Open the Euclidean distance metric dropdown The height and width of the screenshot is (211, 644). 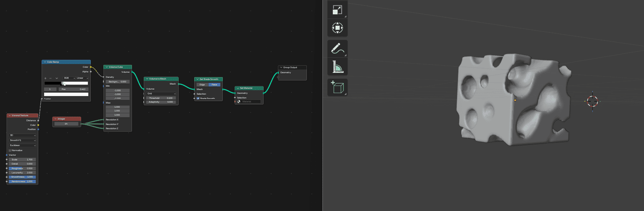click(23, 145)
